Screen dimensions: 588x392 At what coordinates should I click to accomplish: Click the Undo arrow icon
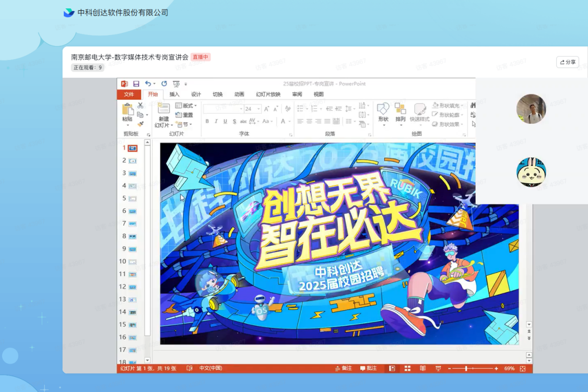click(x=148, y=84)
